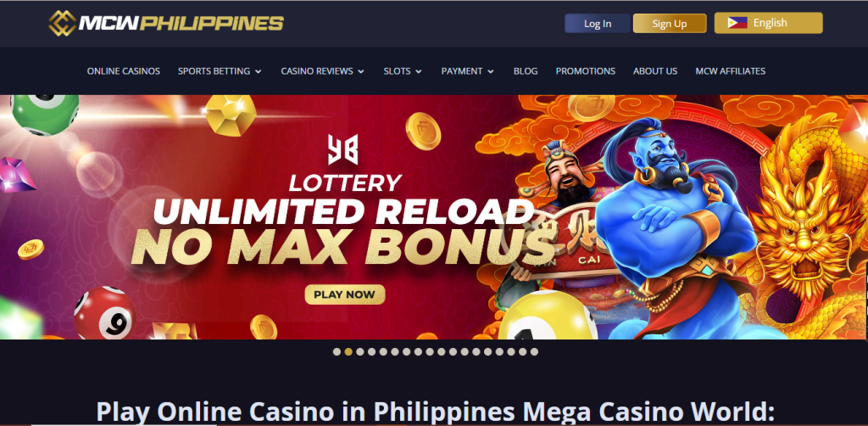Image resolution: width=868 pixels, height=426 pixels.
Task: Select the last carousel slide dot
Action: click(534, 351)
